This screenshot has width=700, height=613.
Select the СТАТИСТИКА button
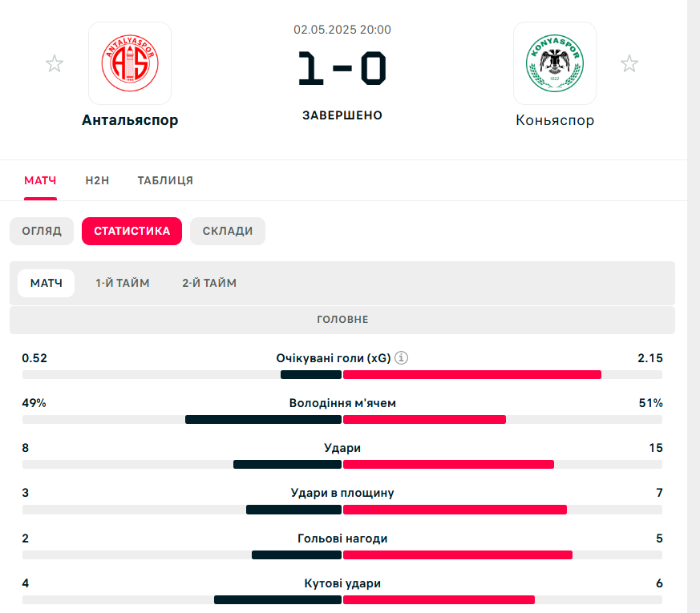click(132, 231)
